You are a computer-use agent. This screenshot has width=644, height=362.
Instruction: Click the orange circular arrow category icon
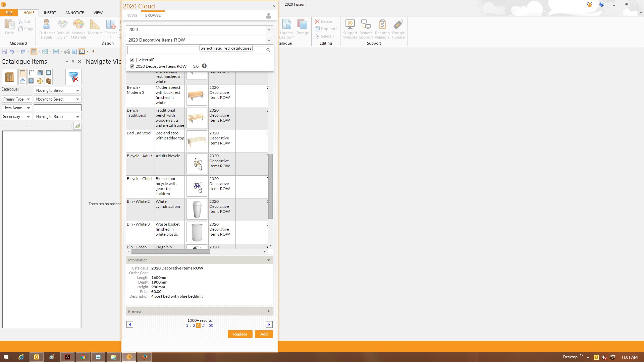point(40,81)
